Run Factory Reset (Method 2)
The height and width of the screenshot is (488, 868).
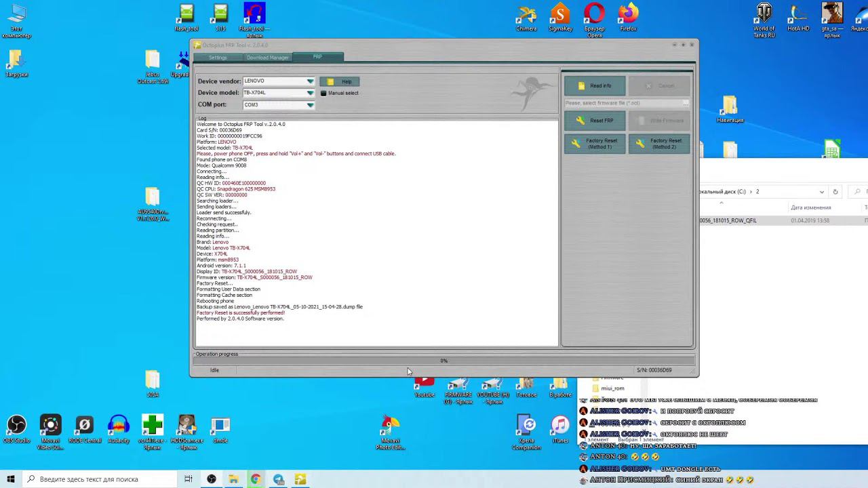[x=659, y=144]
